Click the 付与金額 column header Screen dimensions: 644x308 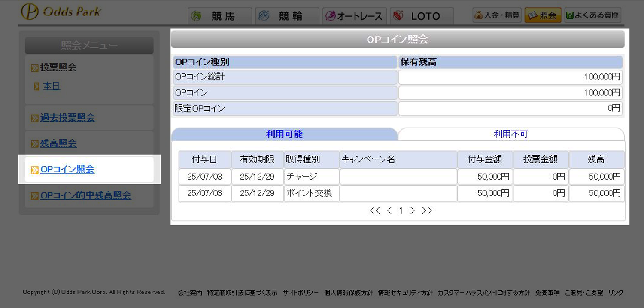[485, 159]
